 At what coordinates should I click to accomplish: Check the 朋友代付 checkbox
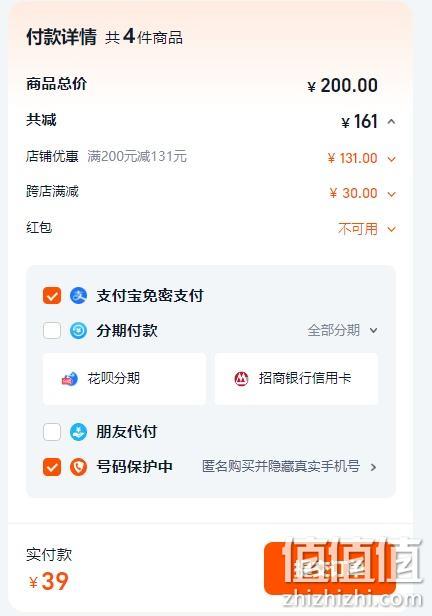(x=52, y=432)
